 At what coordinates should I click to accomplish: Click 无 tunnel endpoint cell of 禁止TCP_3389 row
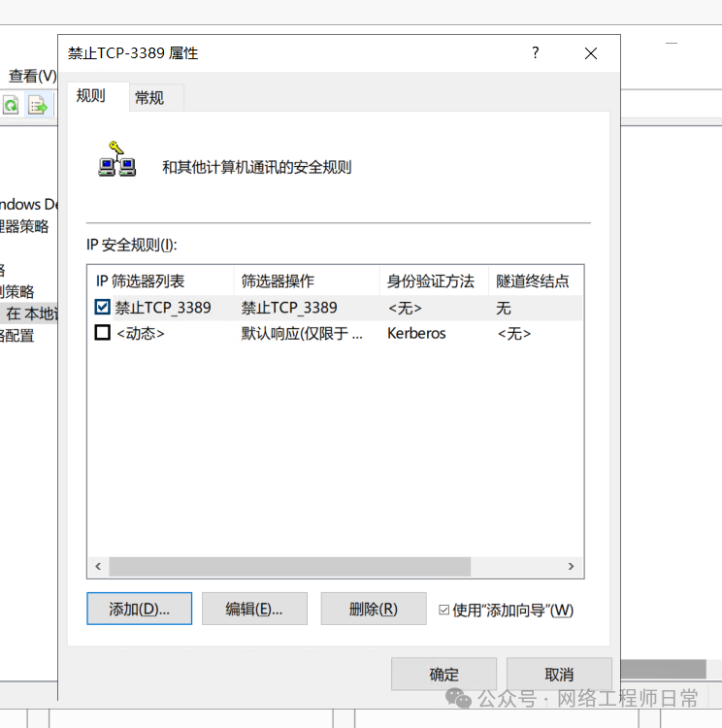[x=504, y=308]
